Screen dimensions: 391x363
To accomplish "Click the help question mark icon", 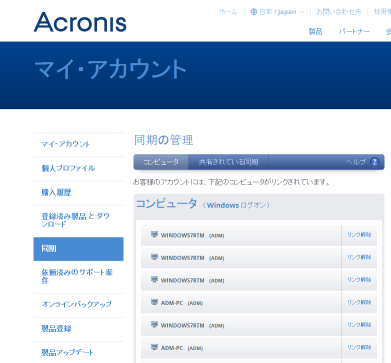I will [375, 162].
